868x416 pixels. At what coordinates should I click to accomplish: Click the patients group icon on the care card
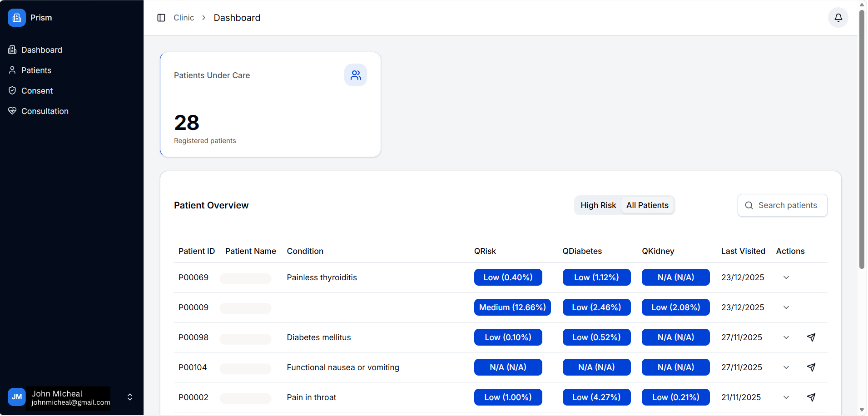click(x=356, y=75)
